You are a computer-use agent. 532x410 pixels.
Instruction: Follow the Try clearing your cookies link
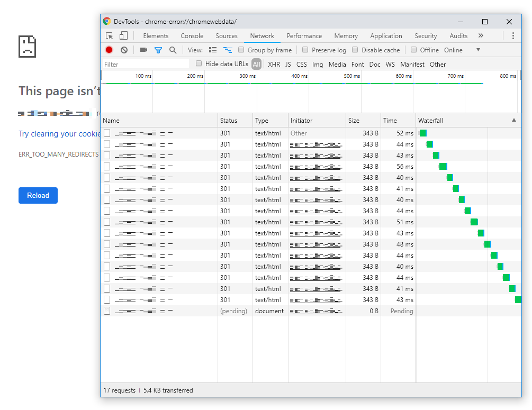(59, 134)
